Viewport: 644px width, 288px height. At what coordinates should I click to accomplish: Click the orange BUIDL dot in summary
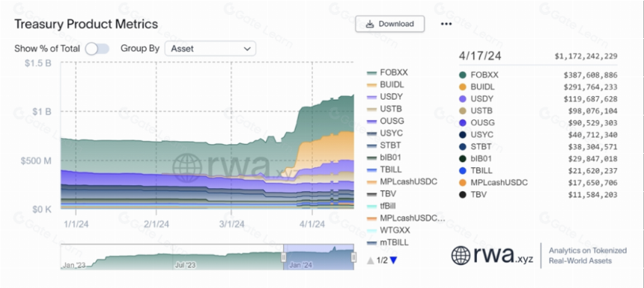463,87
